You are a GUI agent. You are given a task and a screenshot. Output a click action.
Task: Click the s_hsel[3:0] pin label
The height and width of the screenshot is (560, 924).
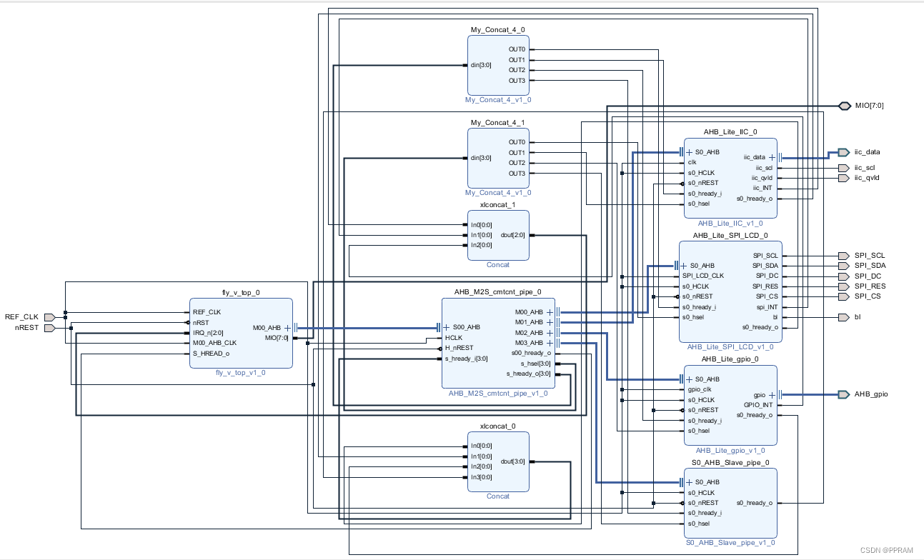point(535,364)
